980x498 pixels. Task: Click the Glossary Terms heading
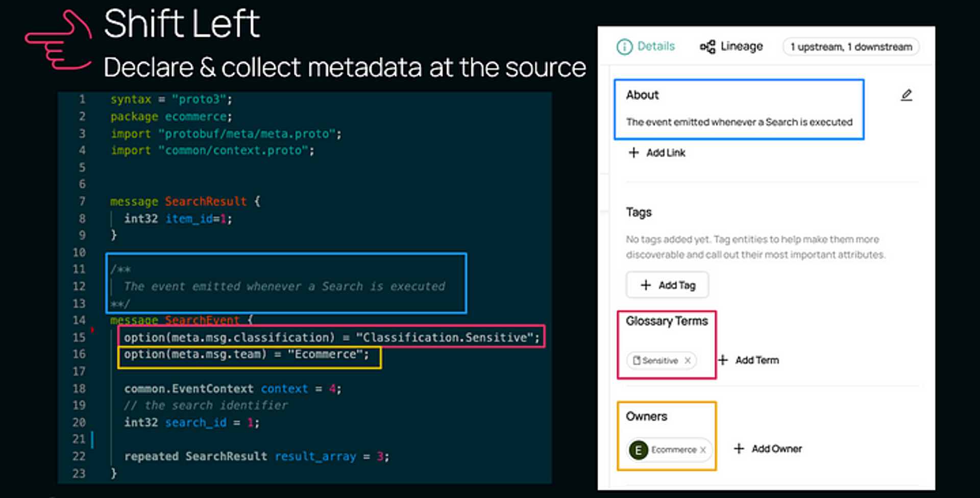click(667, 321)
